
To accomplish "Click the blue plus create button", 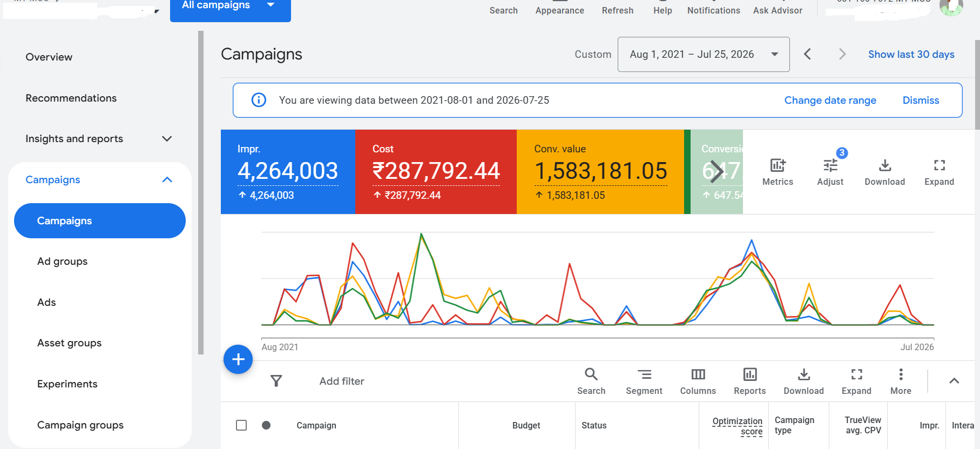I will tap(238, 359).
